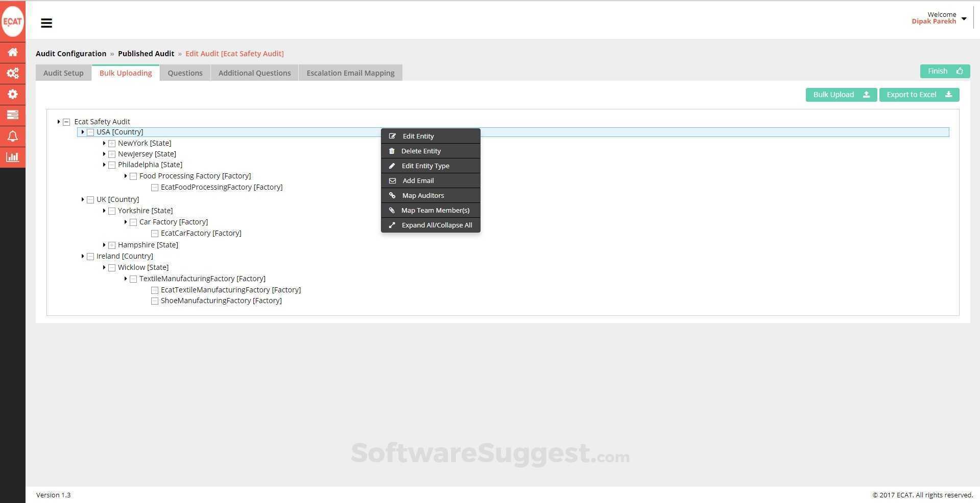Select the Yorkshire [State] tree item
This screenshot has width=980, height=503.
pyautogui.click(x=145, y=210)
